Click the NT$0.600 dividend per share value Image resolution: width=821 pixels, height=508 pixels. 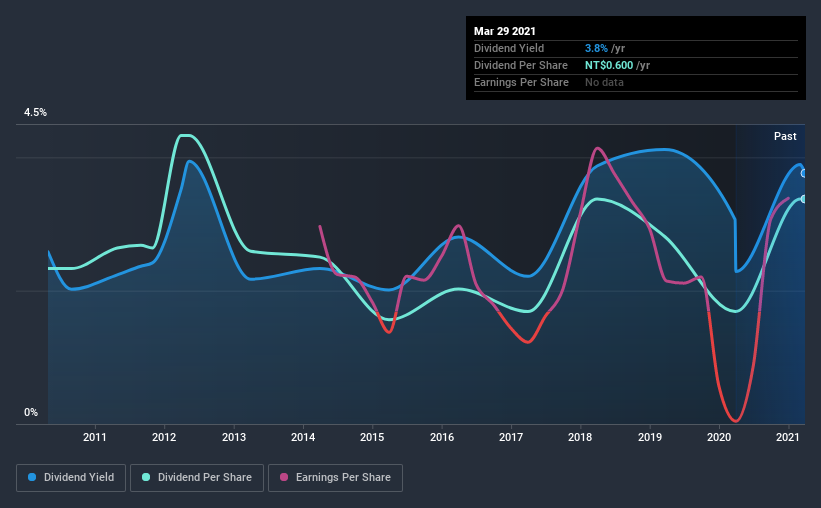[x=609, y=65]
